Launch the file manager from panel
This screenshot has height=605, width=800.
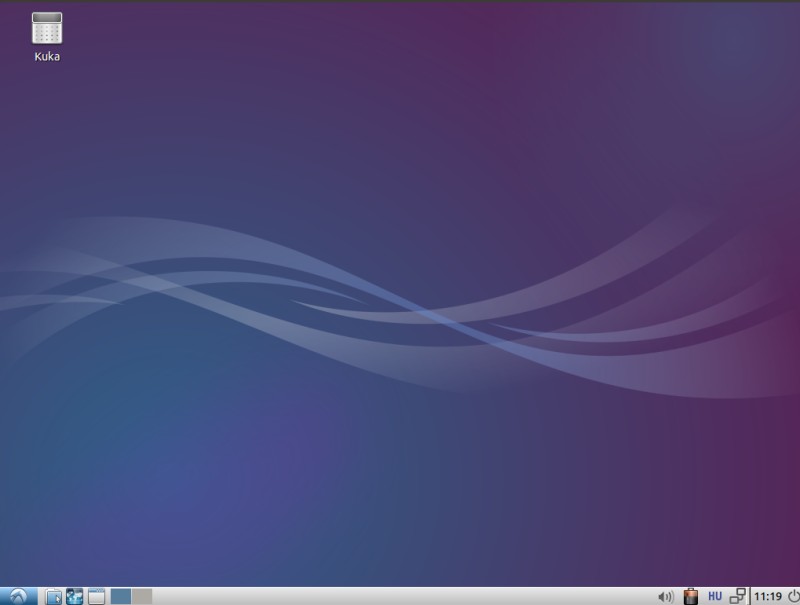tap(53, 596)
